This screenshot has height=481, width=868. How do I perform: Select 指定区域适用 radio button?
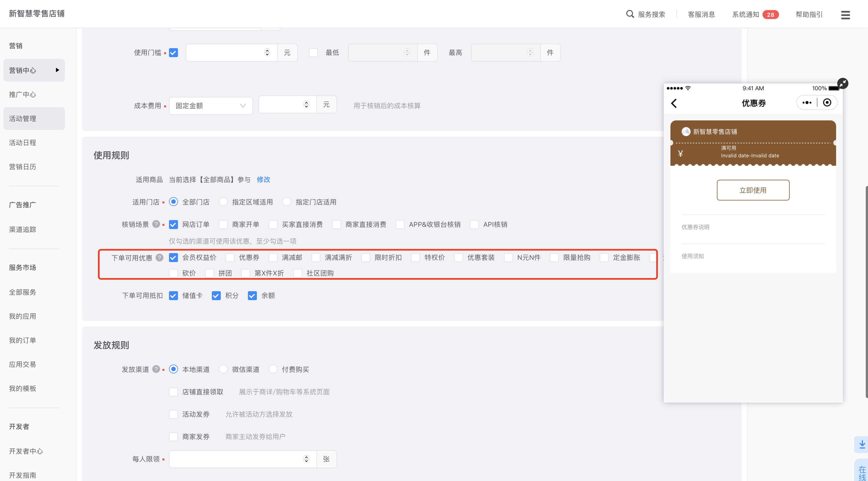click(223, 202)
